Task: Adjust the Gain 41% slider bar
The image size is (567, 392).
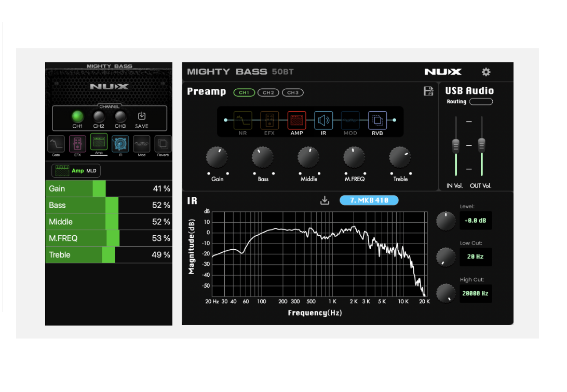Action: tap(109, 188)
